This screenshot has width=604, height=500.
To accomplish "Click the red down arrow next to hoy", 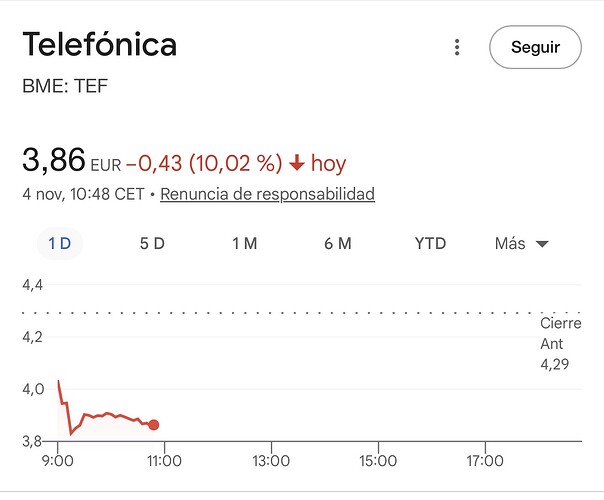I will pyautogui.click(x=296, y=163).
